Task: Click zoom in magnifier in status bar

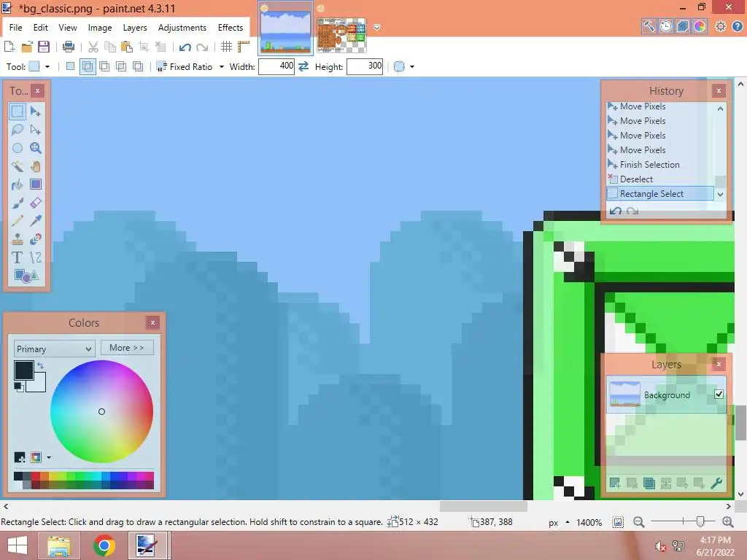Action: click(x=727, y=522)
